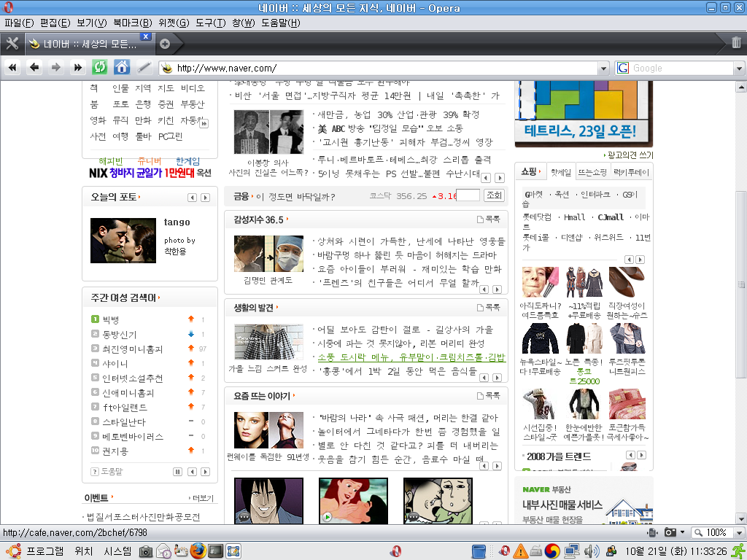Viewport: 747px width, 560px height.
Task: Click the new tab plus icon
Action: point(165,43)
